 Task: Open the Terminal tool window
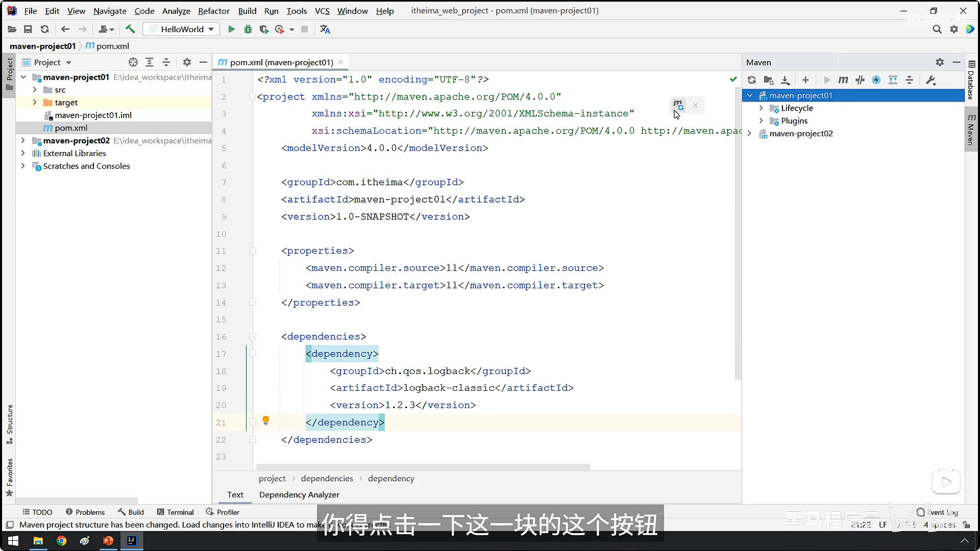point(175,512)
